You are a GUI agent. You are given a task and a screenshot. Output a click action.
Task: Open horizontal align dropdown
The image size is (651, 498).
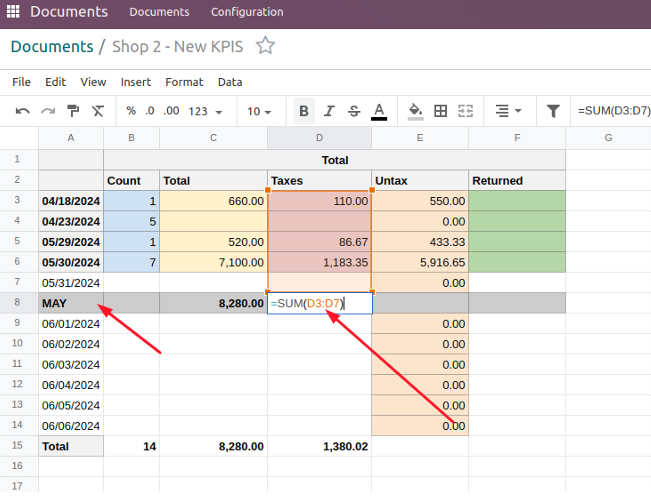pos(508,111)
